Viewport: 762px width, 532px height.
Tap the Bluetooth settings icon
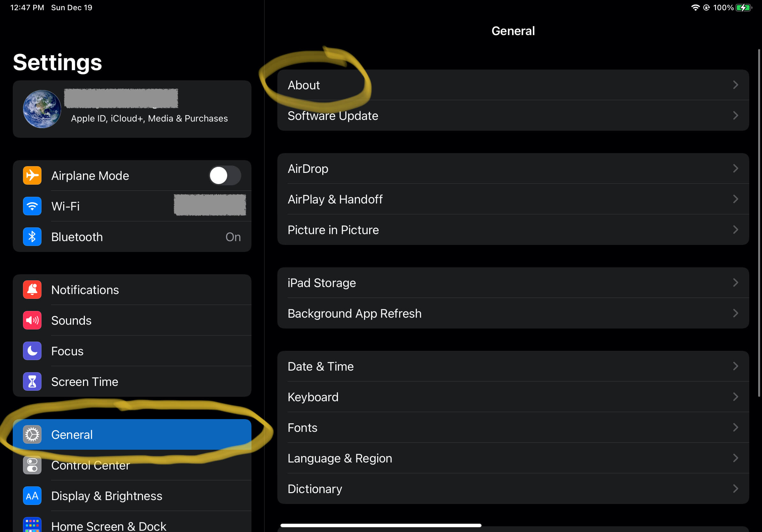[x=31, y=236]
